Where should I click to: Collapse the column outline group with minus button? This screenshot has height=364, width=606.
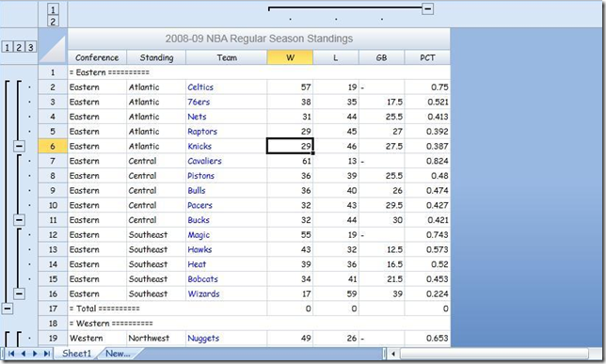click(427, 8)
